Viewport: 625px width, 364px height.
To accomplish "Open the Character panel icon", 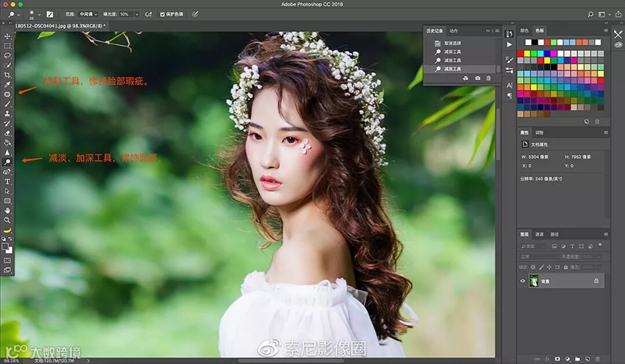I will point(509,85).
